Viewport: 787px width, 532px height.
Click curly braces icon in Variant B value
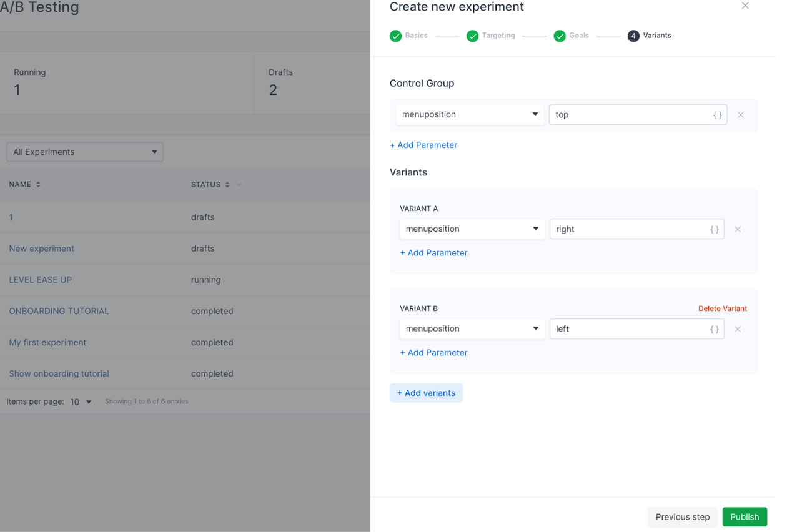click(715, 329)
